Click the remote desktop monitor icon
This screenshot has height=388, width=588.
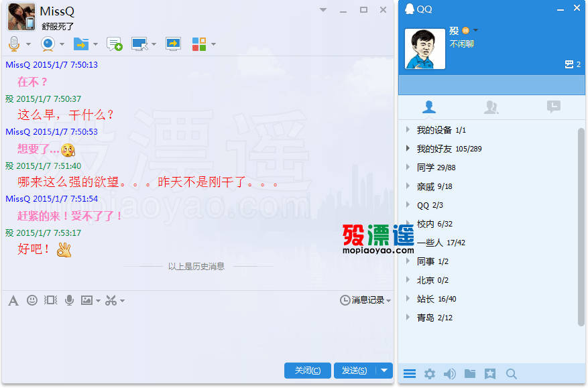coord(139,44)
